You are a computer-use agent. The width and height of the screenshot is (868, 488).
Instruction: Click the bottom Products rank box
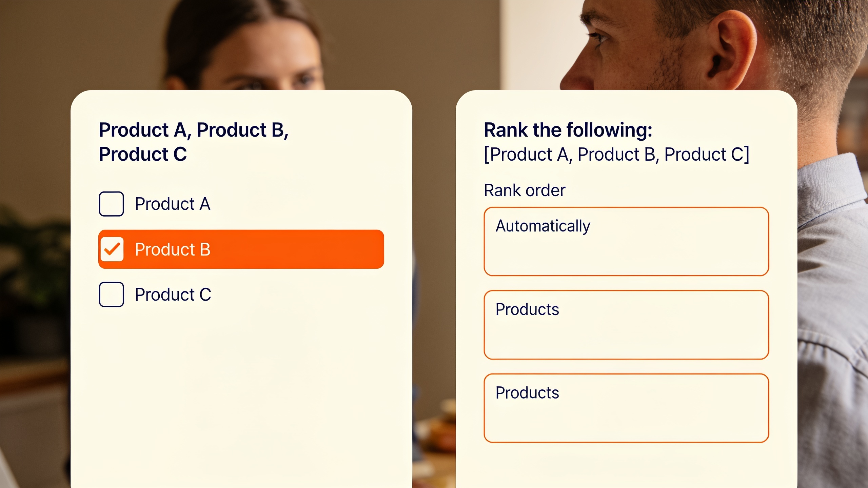click(626, 408)
